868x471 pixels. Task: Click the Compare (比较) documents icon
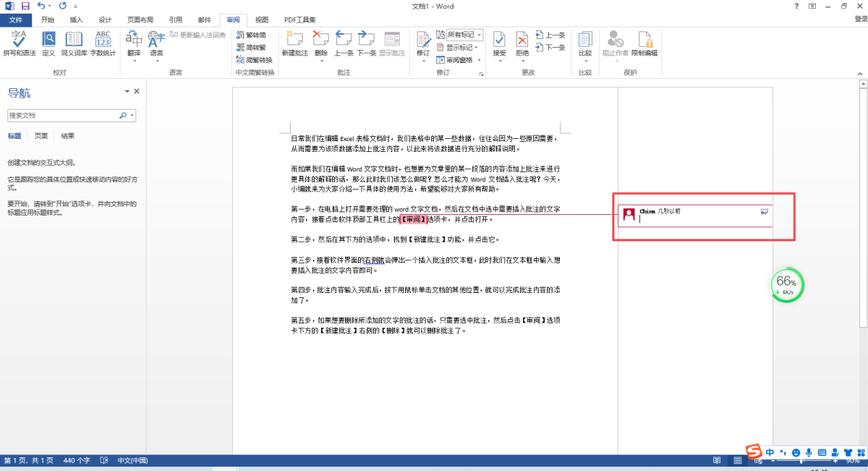[585, 43]
